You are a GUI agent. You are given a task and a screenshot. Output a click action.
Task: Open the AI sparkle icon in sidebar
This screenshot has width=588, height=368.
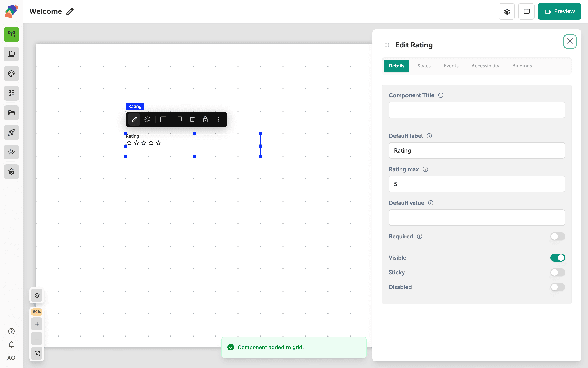11,152
